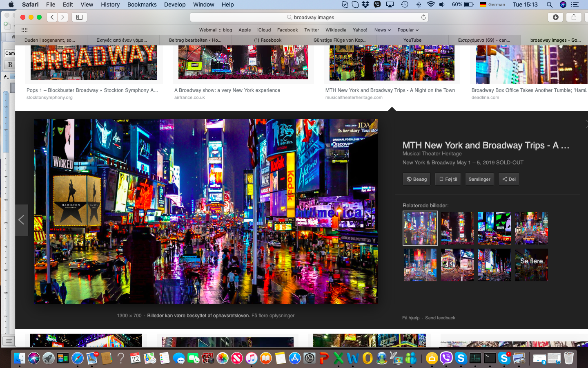Click the Få hjælp link
The height and width of the screenshot is (368, 588).
coord(411,318)
